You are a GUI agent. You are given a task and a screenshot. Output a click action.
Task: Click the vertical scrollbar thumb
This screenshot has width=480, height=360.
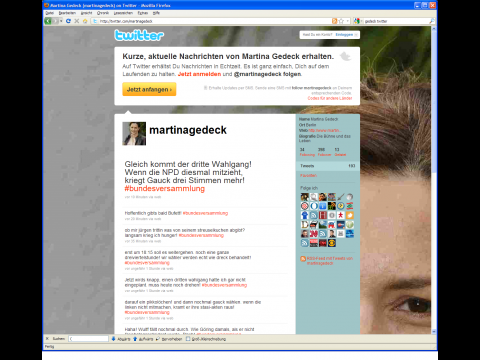[x=434, y=102]
